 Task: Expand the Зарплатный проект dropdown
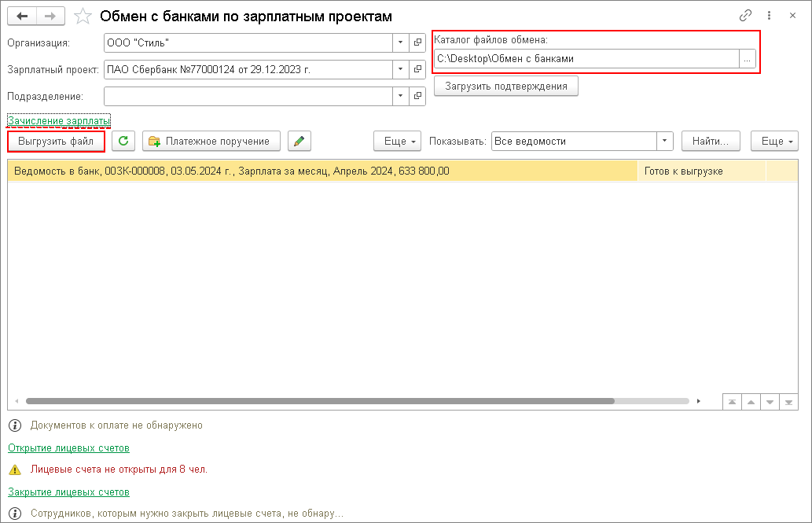pyautogui.click(x=400, y=69)
